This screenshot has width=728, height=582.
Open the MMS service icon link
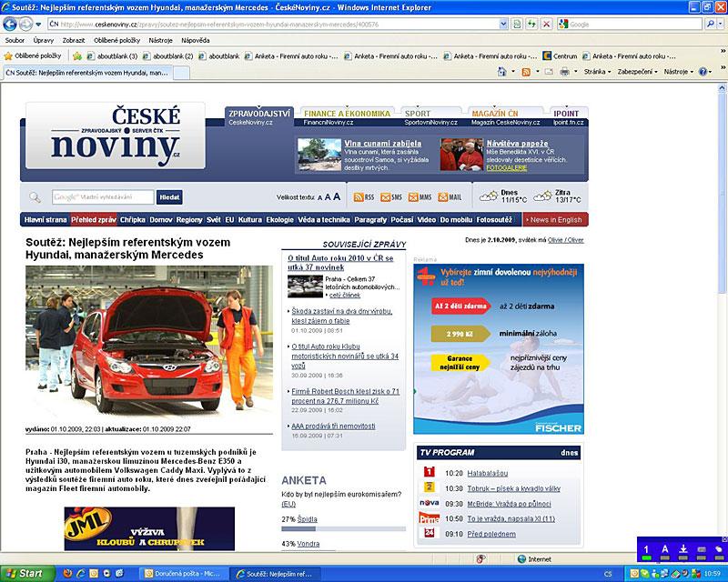tap(420, 197)
